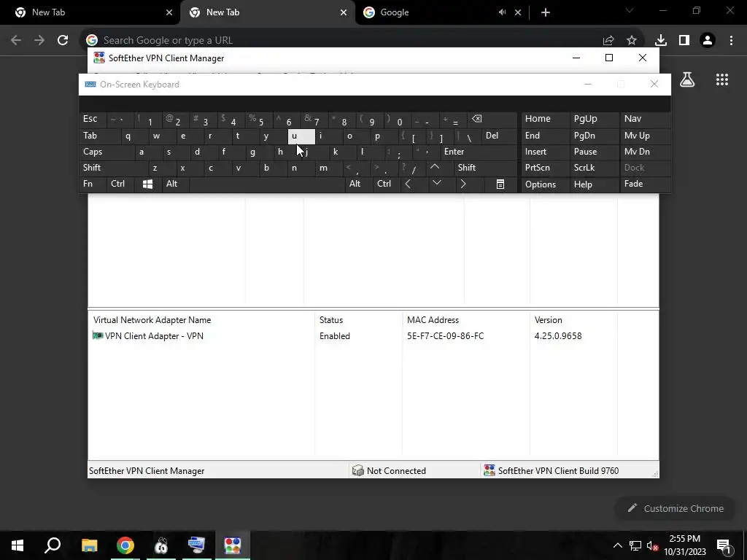The image size is (747, 560).
Task: Click the Mv Up key
Action: [644, 136]
